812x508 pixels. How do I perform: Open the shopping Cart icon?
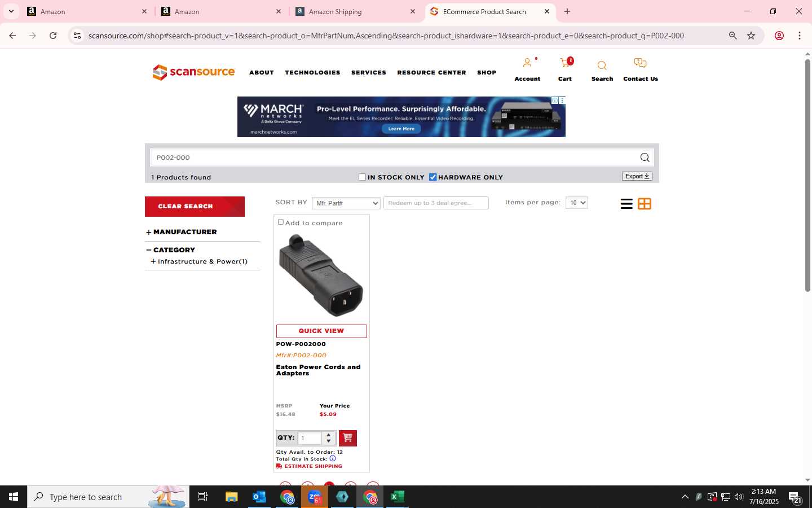click(x=565, y=63)
